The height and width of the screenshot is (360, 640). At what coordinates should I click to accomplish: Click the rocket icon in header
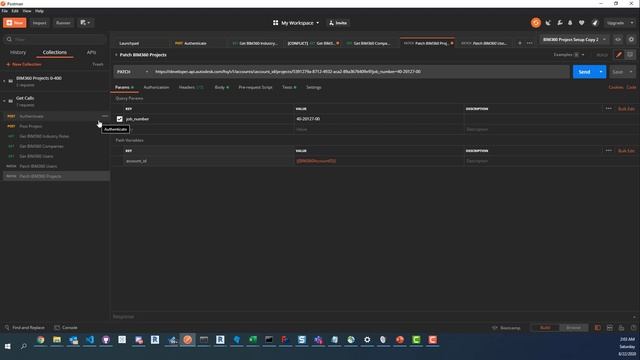pos(595,23)
